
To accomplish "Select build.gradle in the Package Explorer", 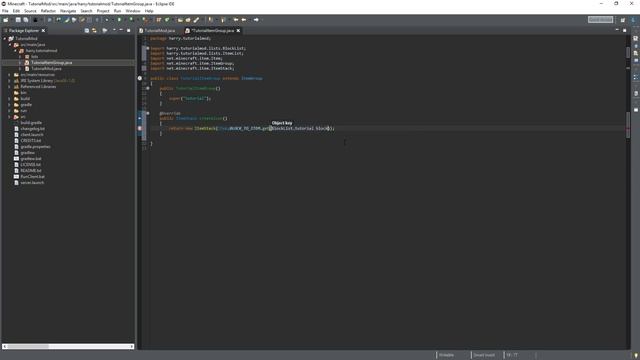I will pos(31,122).
